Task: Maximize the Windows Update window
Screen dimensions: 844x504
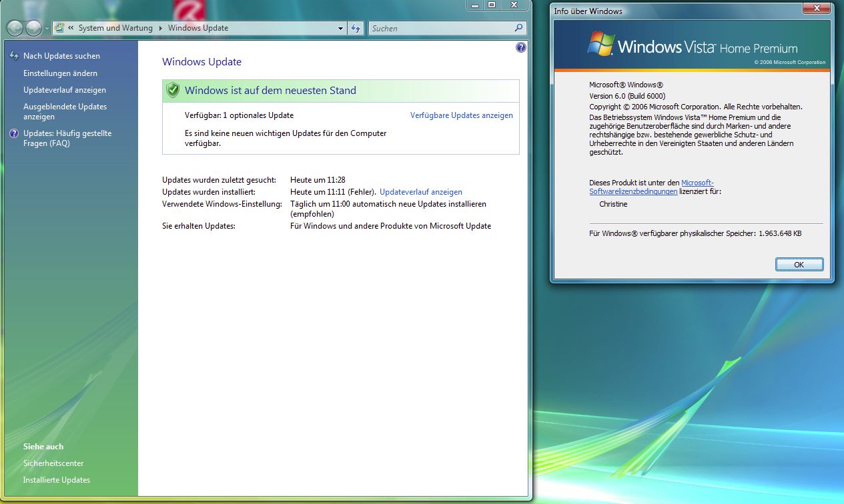Action: (x=492, y=5)
